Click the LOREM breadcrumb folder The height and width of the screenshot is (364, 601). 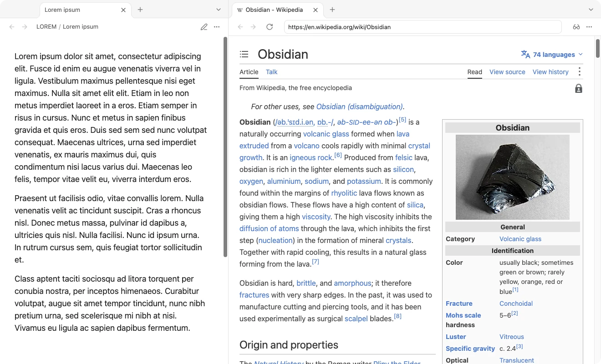[x=46, y=27]
